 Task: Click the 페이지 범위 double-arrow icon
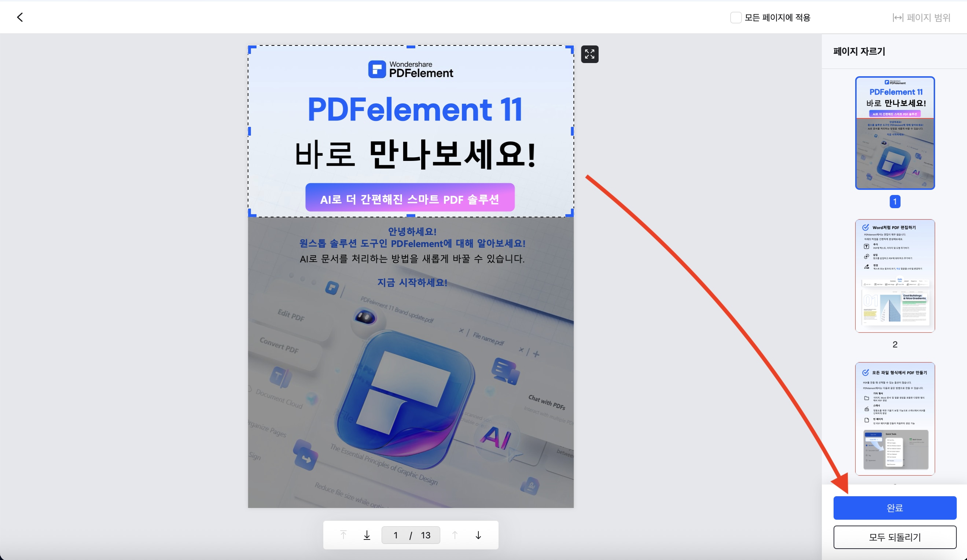(898, 17)
